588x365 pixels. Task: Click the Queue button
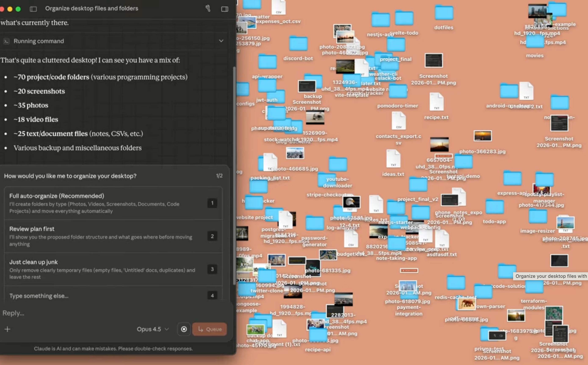[x=209, y=329]
